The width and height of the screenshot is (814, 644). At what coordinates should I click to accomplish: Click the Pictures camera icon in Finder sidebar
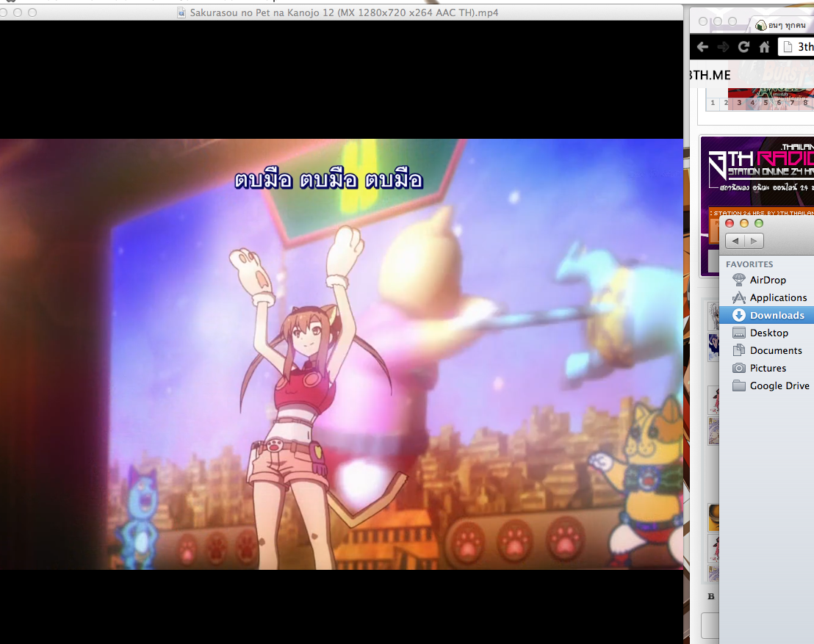(x=739, y=369)
